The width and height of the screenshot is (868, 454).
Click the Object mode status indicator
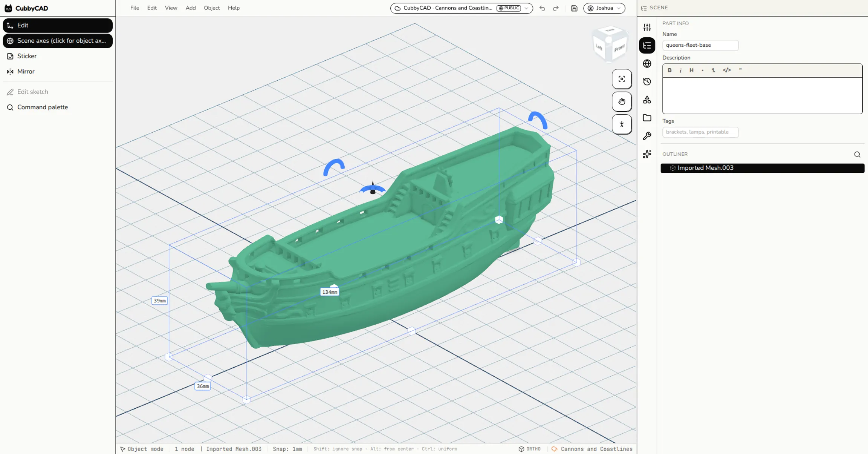(142, 449)
